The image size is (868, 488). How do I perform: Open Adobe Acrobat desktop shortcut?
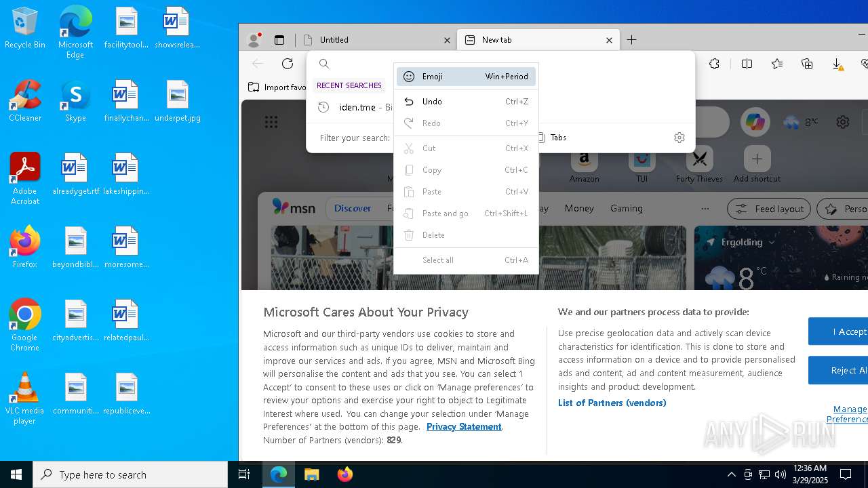coord(24,179)
